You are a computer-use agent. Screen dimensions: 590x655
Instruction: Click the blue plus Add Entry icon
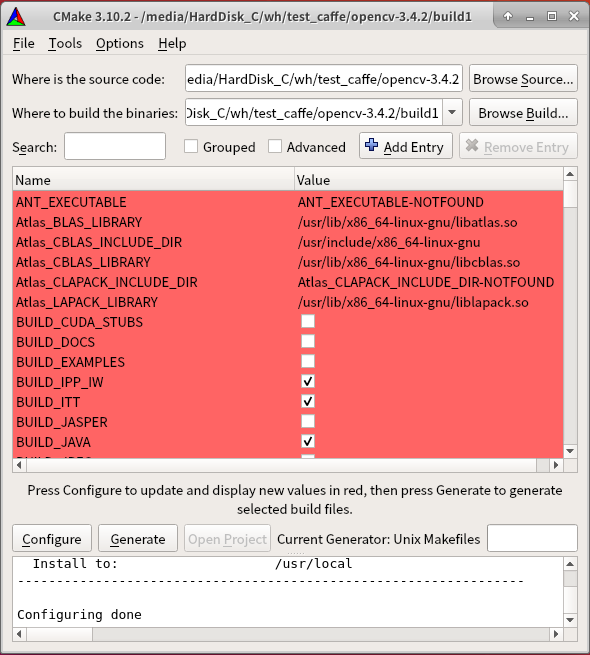point(371,146)
